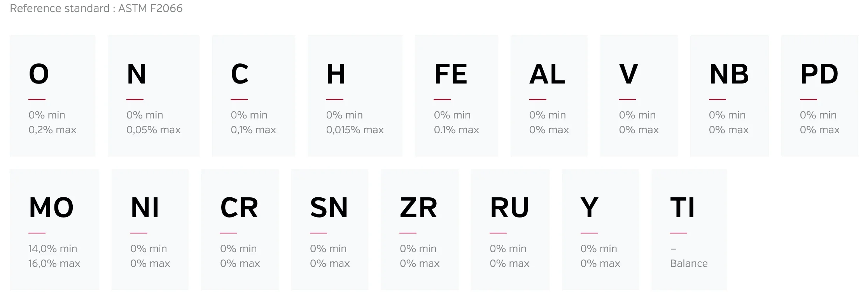Select the H hydrogen card

355,96
